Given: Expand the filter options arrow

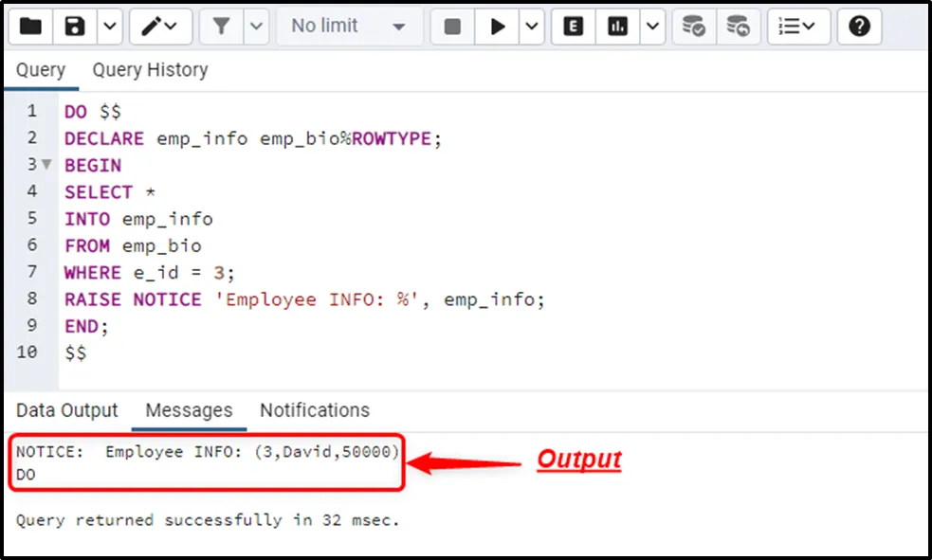Looking at the screenshot, I should pos(256,27).
